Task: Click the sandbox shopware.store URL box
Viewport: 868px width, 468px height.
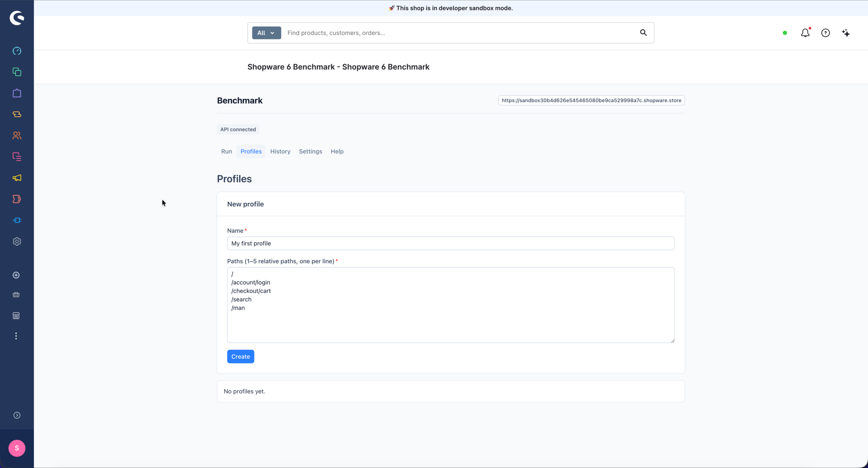Action: (591, 101)
